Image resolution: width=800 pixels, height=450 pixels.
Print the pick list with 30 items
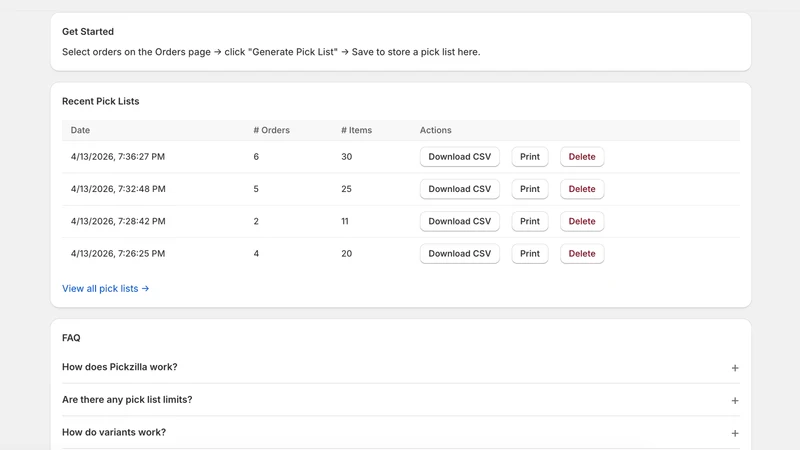click(530, 157)
